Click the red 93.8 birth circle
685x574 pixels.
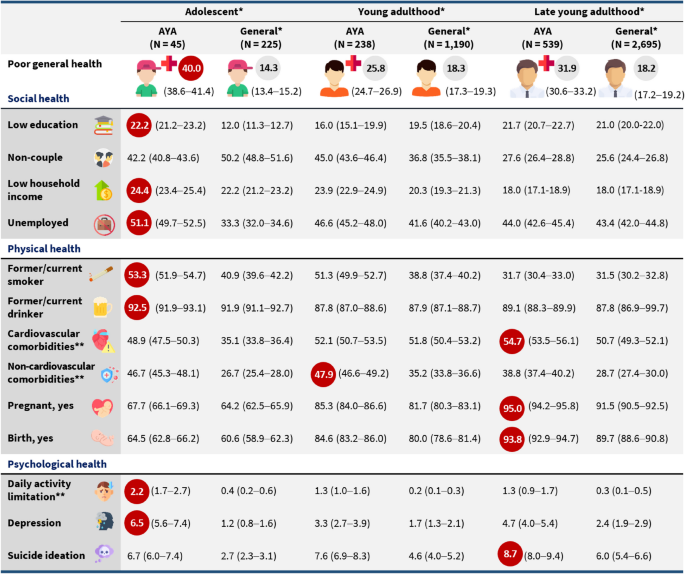tap(512, 439)
